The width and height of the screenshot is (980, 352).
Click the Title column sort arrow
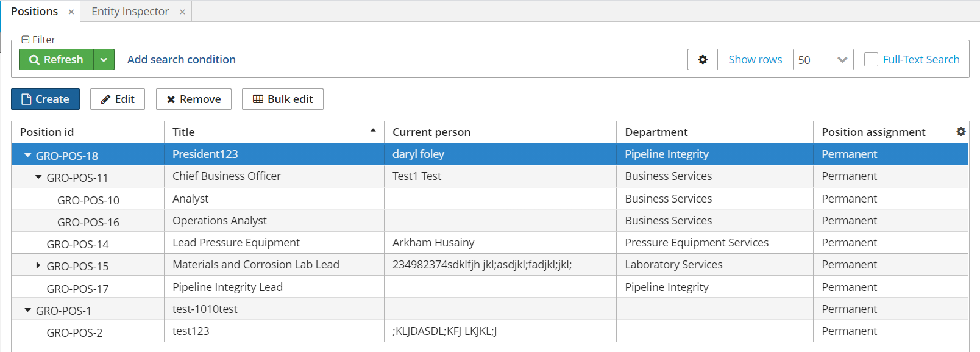[373, 131]
